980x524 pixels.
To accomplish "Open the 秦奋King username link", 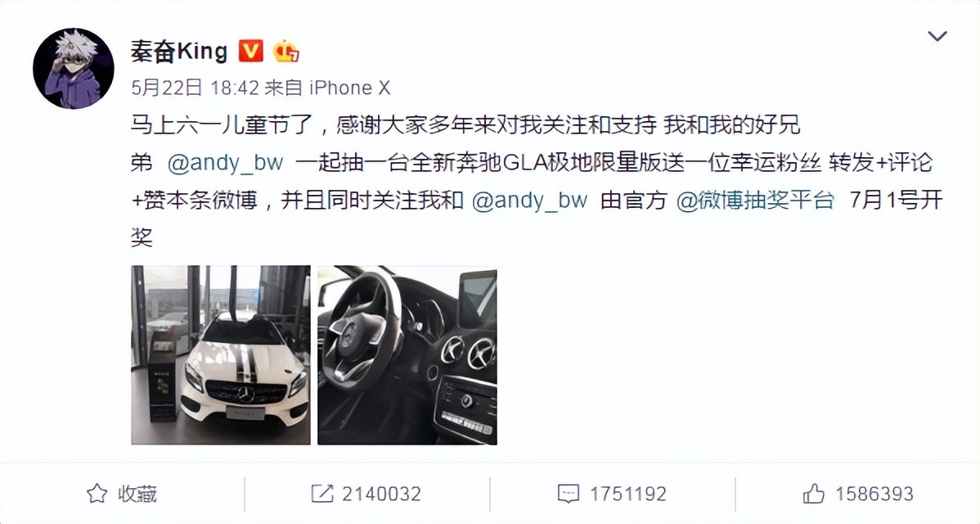I will (179, 52).
